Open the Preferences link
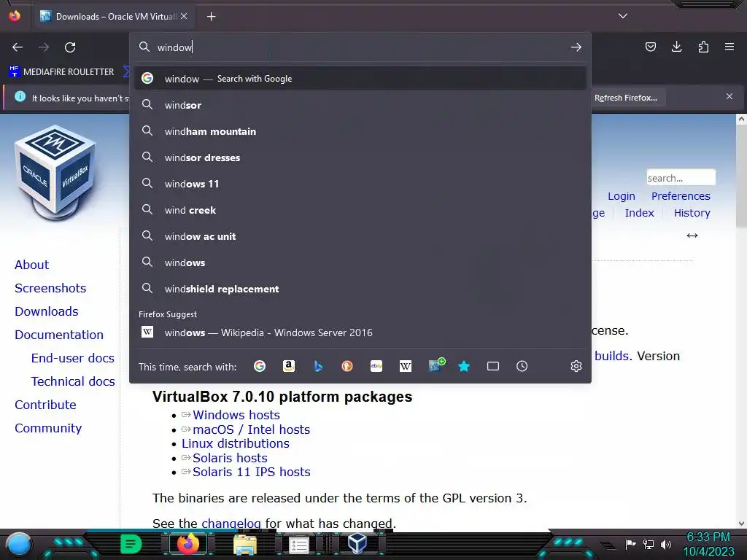This screenshot has height=560, width=747. [681, 195]
